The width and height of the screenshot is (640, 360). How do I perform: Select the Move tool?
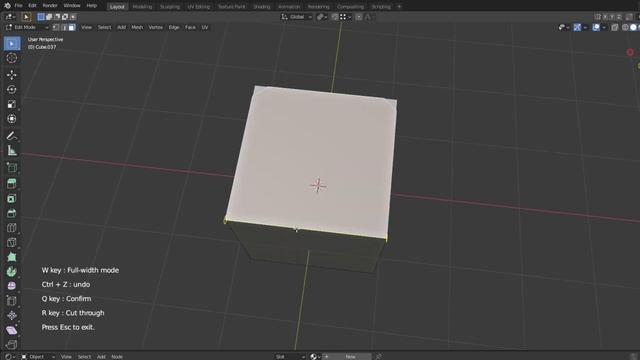coord(12,75)
